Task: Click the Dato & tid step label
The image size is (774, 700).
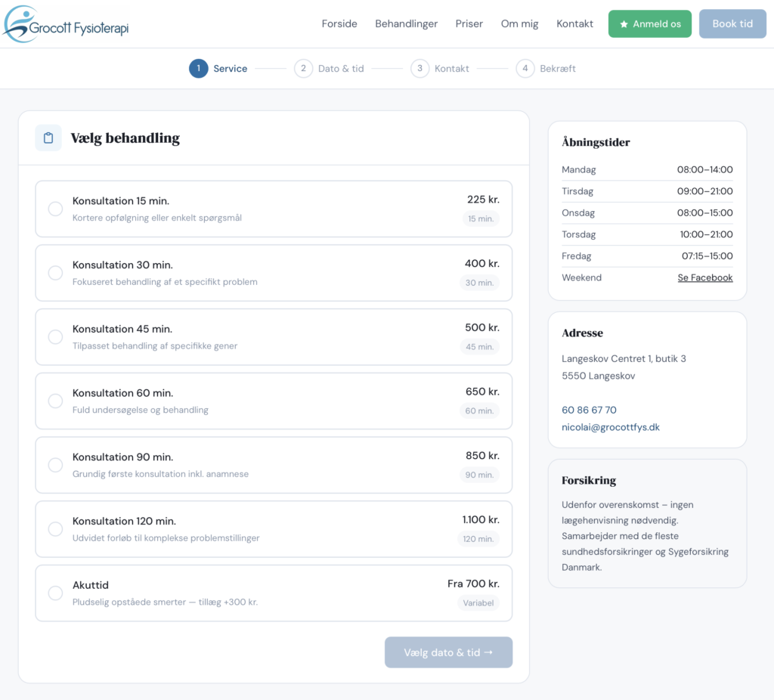Action: (341, 69)
